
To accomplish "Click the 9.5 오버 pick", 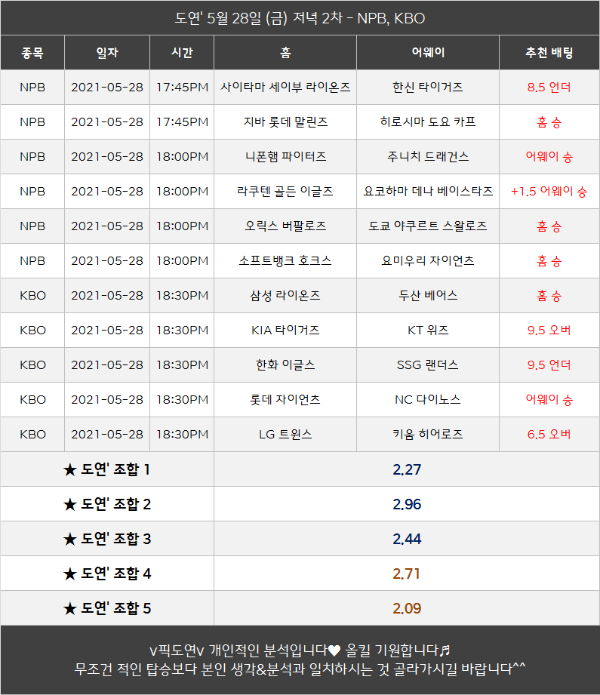I will (x=549, y=330).
